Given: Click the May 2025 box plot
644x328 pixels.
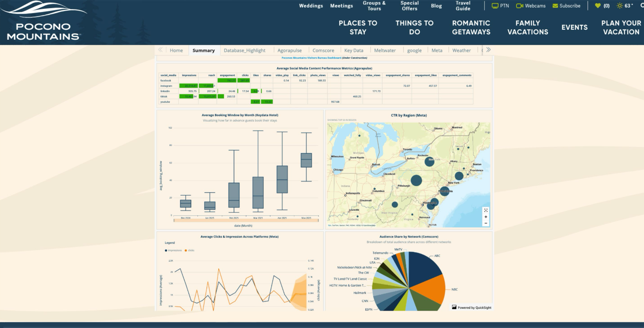Looking at the screenshot, I should click(x=306, y=160).
